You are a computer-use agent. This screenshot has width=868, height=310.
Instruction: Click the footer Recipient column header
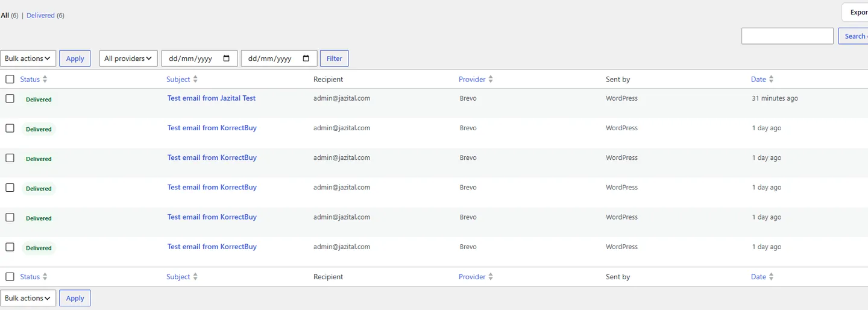pos(329,277)
